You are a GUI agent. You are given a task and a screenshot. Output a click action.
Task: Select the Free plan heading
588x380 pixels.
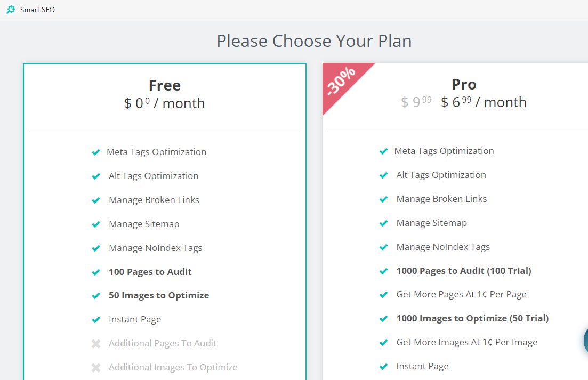(x=165, y=85)
